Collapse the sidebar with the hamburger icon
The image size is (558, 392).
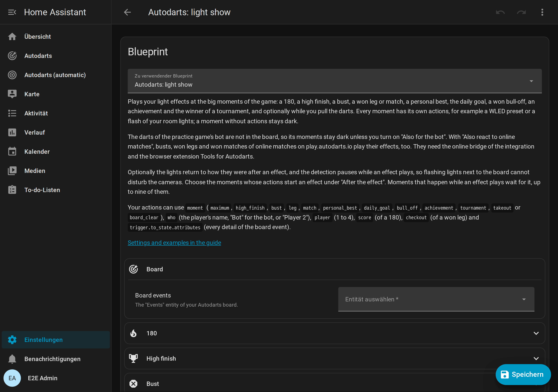click(12, 12)
